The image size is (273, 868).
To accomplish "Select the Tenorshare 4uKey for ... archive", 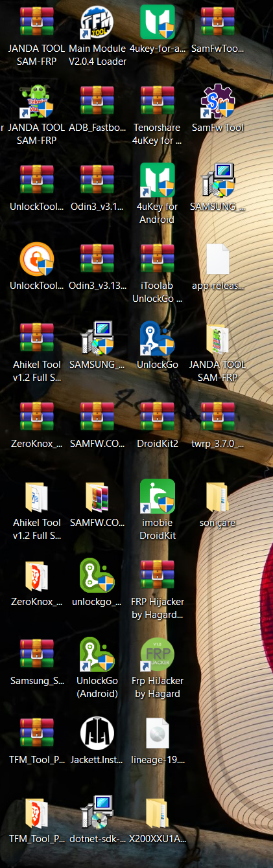I will [157, 101].
